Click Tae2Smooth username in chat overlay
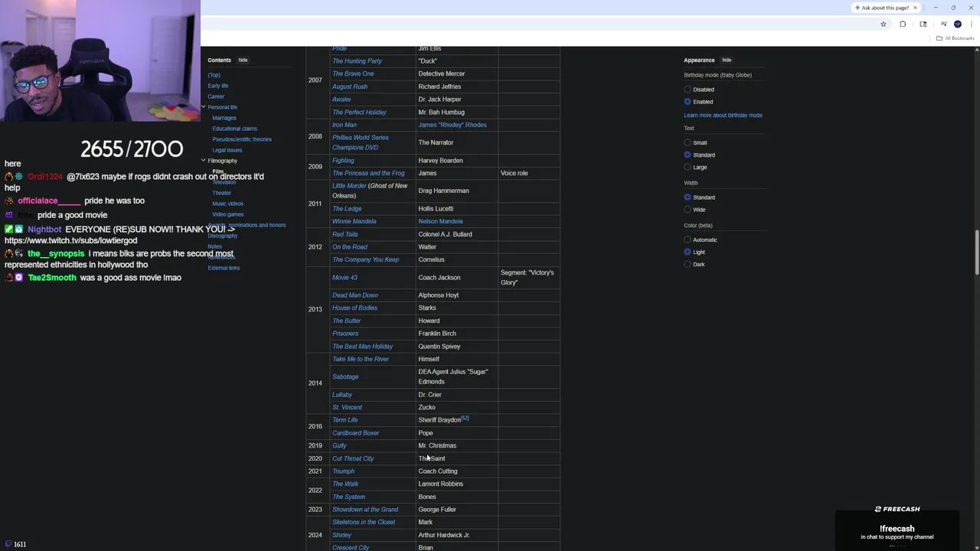Screen dimensions: 980x551 click(52, 278)
